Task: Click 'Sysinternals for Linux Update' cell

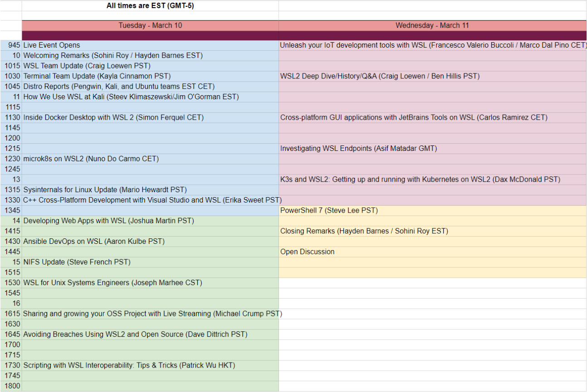Action: [150, 190]
